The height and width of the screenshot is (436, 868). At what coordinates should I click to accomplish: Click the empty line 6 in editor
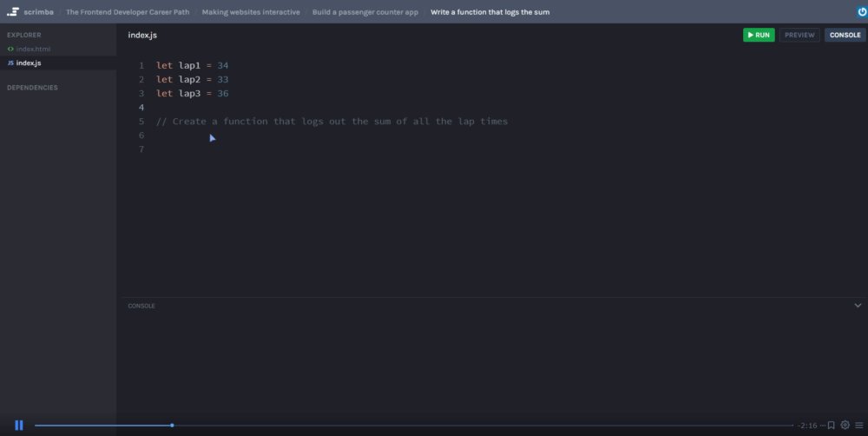point(498,135)
